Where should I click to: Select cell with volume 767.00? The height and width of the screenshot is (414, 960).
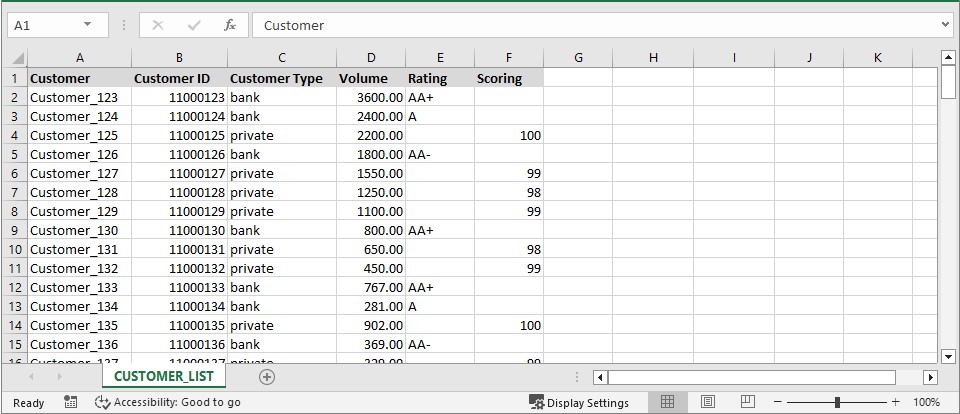371,287
